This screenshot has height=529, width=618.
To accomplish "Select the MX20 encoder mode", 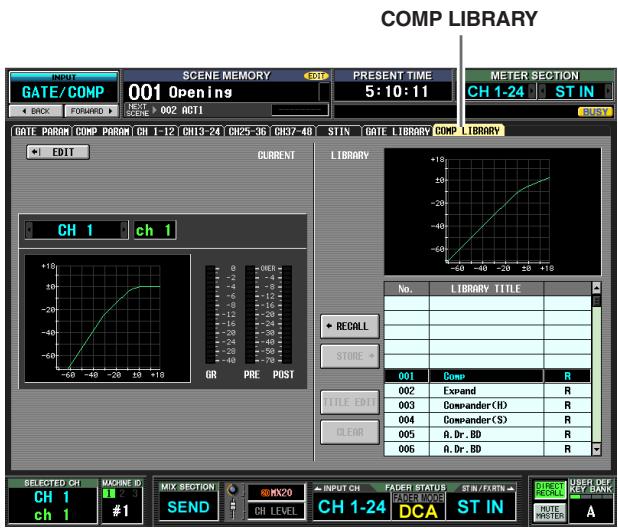I will pyautogui.click(x=276, y=493).
